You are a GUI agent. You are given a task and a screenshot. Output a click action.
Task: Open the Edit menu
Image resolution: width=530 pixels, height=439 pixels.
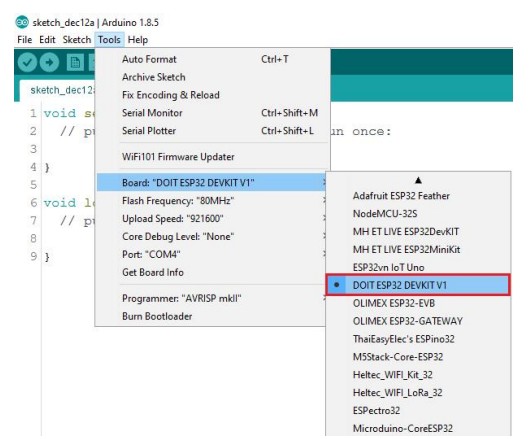pos(47,40)
